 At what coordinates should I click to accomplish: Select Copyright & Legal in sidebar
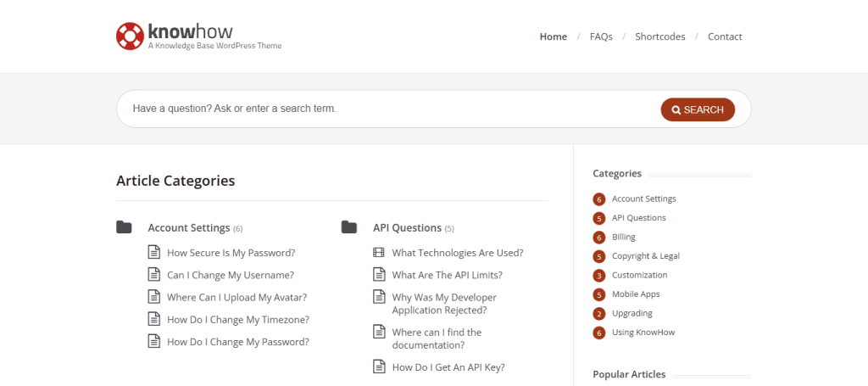click(x=645, y=256)
